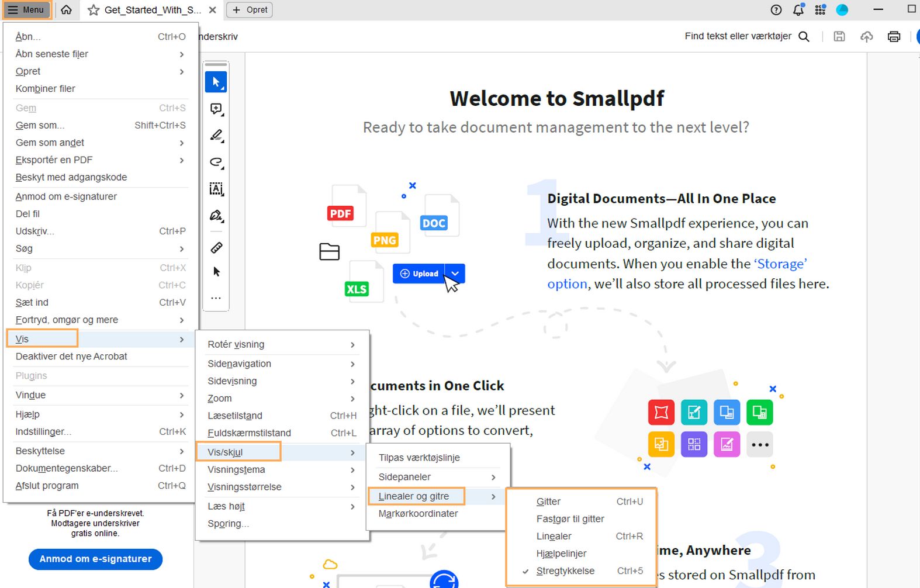Viewport: 920px width, 588px height.
Task: Select the small pointer tool in the sidebar
Action: click(216, 272)
